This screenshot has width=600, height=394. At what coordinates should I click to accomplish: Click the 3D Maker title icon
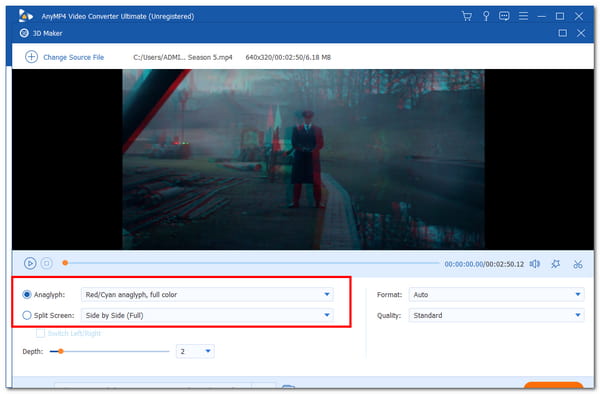[24, 33]
